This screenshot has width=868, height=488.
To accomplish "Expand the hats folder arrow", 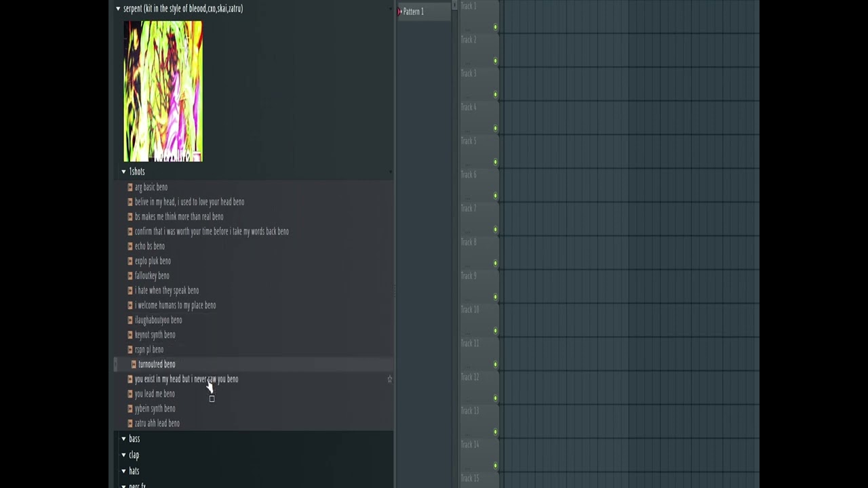I will [123, 471].
